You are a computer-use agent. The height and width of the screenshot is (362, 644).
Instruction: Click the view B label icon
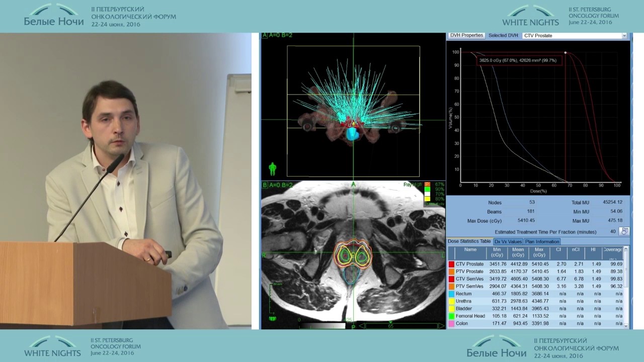(265, 185)
